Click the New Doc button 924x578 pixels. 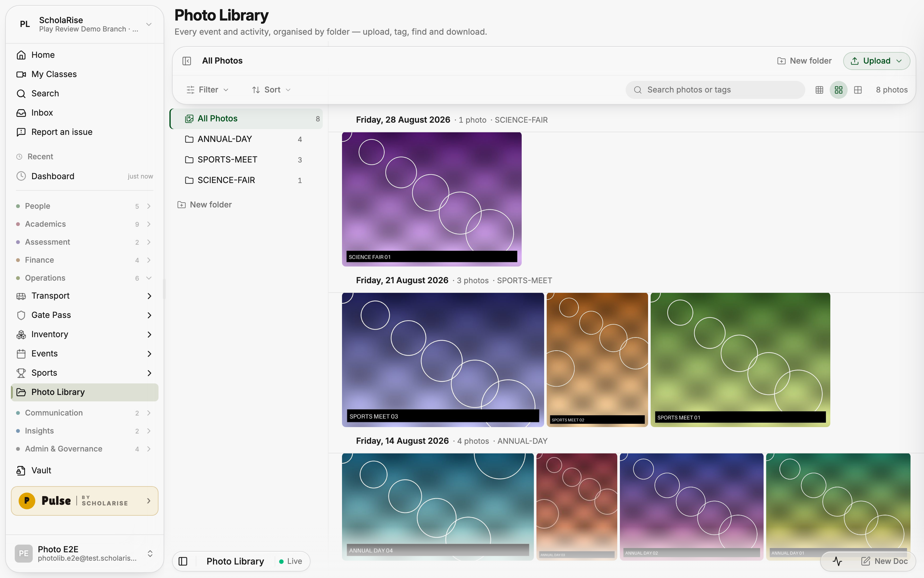pyautogui.click(x=884, y=561)
